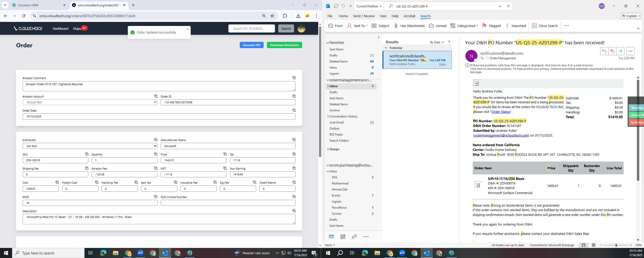Copy the Amazon Account field value
The image size is (644, 258).
pyautogui.click(x=156, y=96)
